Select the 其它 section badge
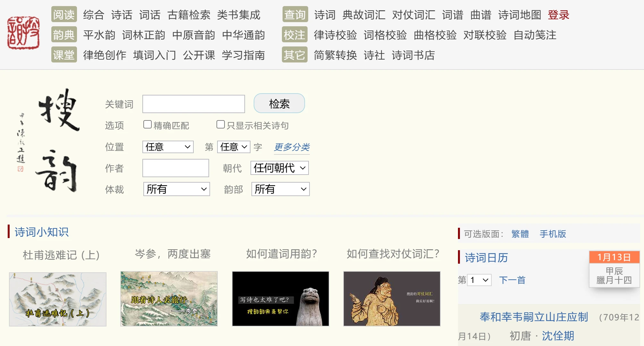The height and width of the screenshot is (346, 644). (294, 55)
